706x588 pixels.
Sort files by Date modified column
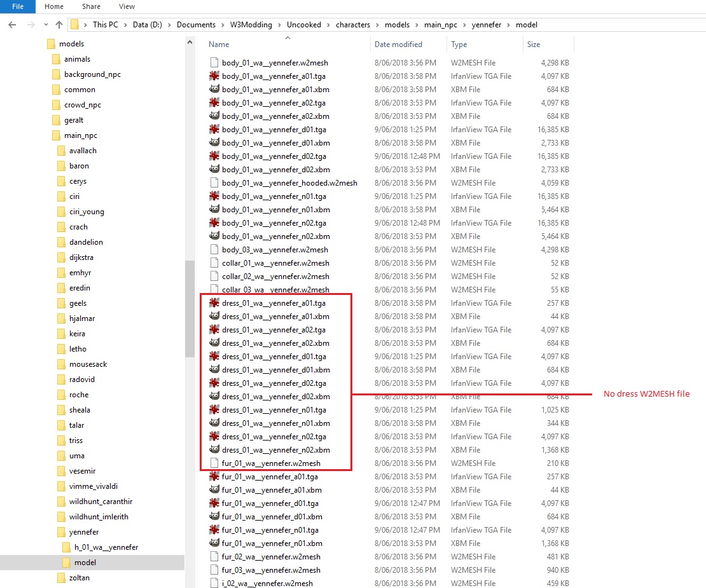point(398,44)
